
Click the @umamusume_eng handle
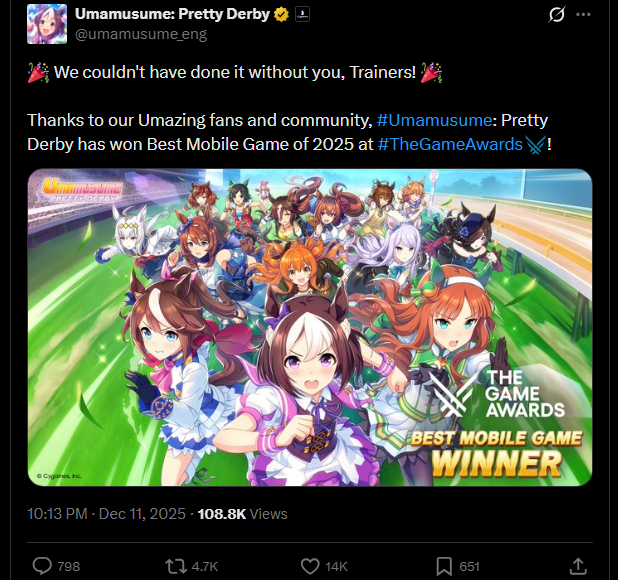[141, 34]
